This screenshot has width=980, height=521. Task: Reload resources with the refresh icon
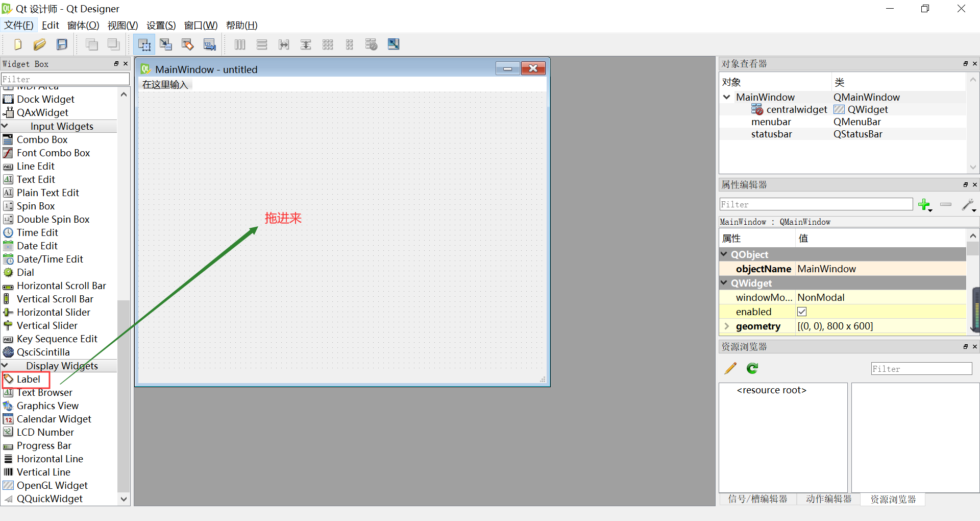coord(751,368)
